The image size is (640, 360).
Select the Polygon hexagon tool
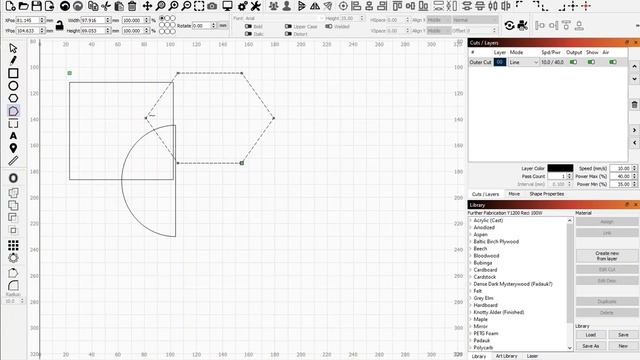[13, 98]
